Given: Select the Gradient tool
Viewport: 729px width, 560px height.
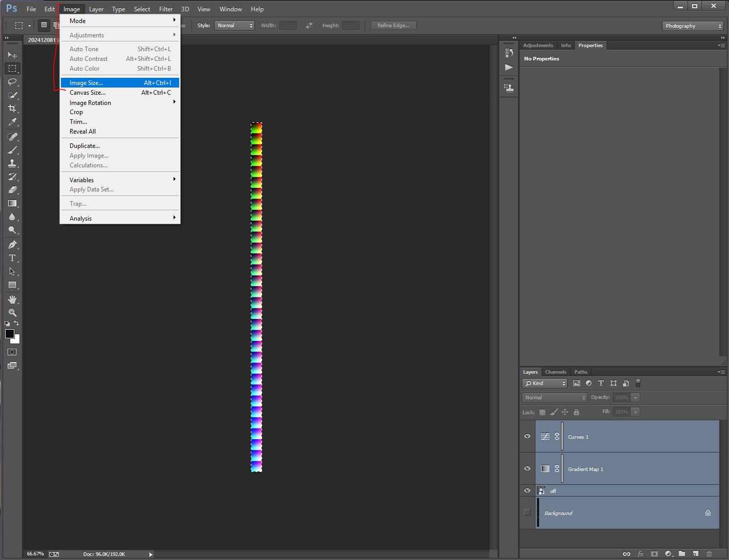Looking at the screenshot, I should pos(12,203).
